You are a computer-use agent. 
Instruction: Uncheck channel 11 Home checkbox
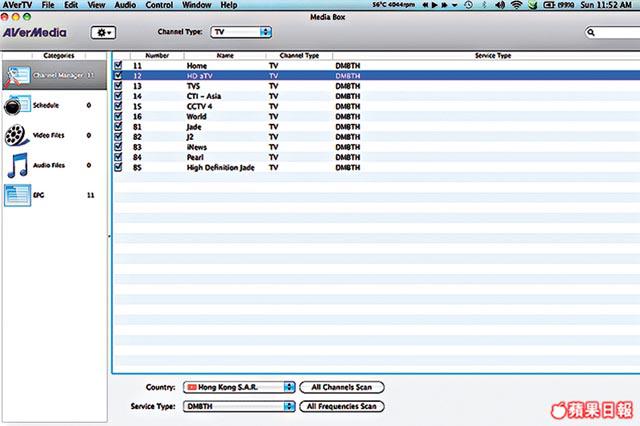pyautogui.click(x=118, y=65)
